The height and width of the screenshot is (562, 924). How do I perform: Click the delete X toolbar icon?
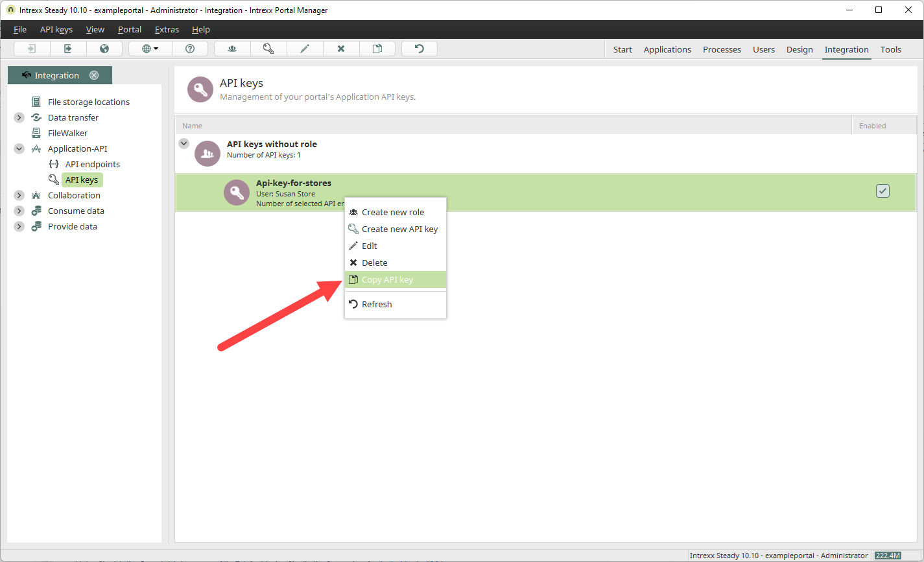coord(341,49)
